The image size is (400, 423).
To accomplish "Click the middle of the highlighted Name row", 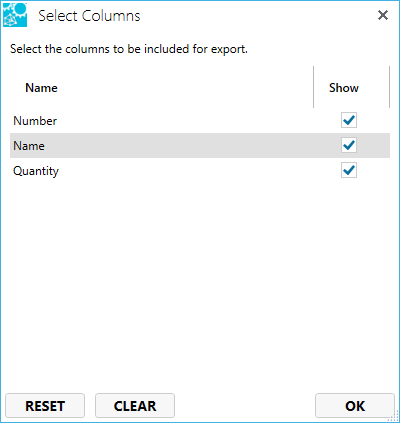I will pyautogui.click(x=200, y=145).
